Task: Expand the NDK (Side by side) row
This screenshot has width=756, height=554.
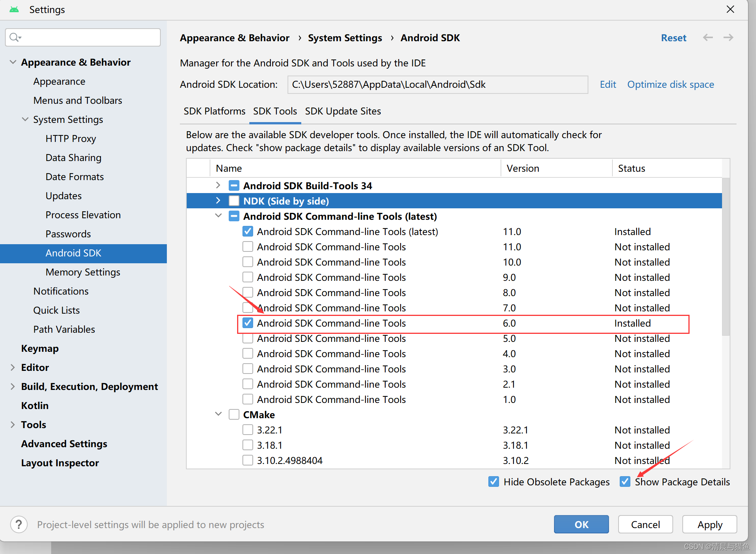Action: (x=218, y=201)
